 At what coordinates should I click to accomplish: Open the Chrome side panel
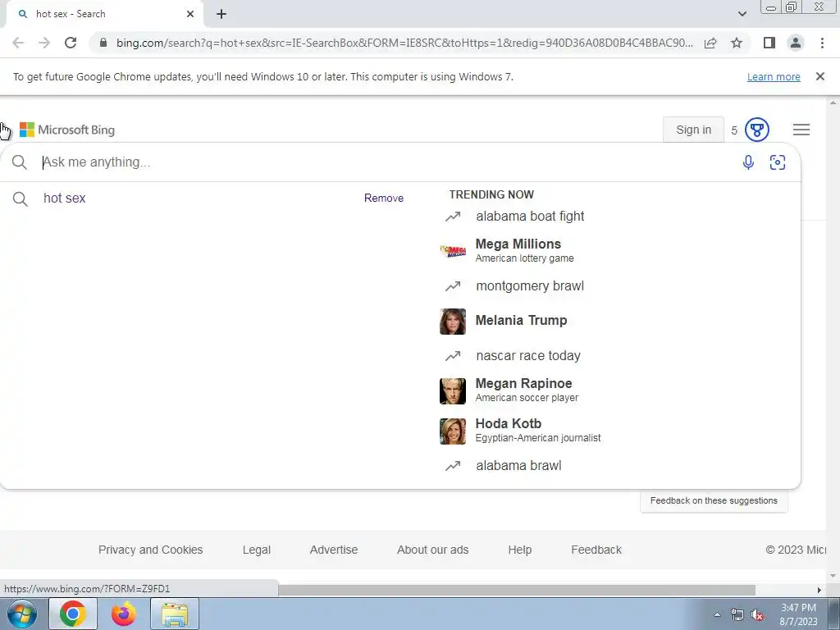[x=769, y=43]
